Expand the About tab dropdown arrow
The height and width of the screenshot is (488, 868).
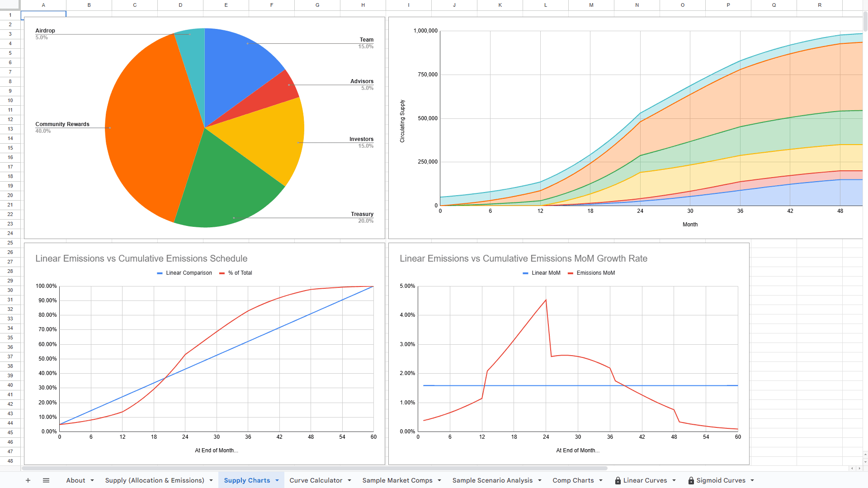click(x=92, y=480)
